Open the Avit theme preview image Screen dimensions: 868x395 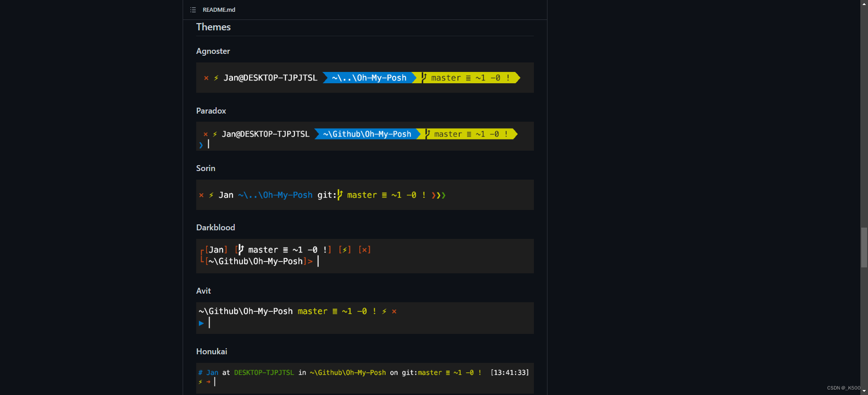coord(365,318)
